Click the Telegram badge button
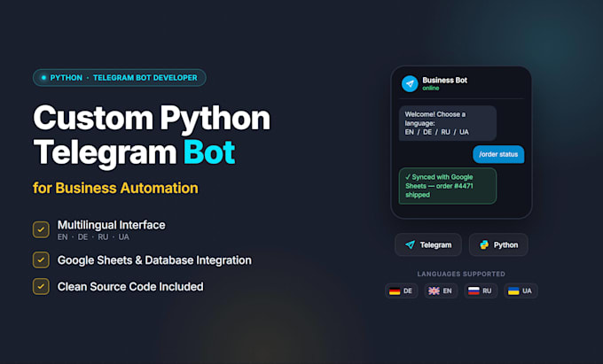Image resolution: width=603 pixels, height=364 pixels. point(428,244)
